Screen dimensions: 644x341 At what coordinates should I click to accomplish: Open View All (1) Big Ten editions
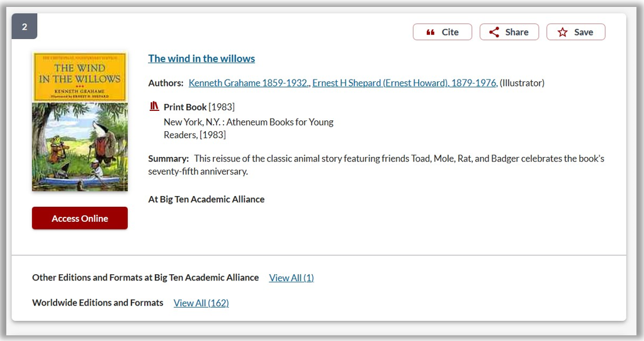tap(291, 278)
